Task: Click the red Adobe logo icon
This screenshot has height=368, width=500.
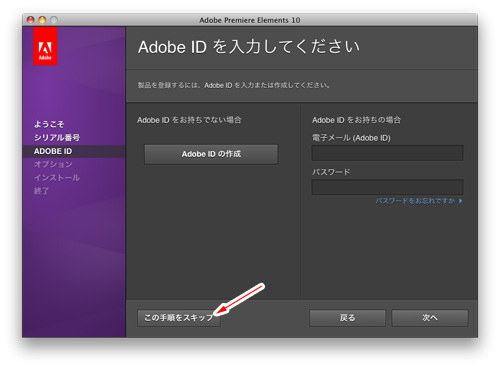Action: (45, 46)
